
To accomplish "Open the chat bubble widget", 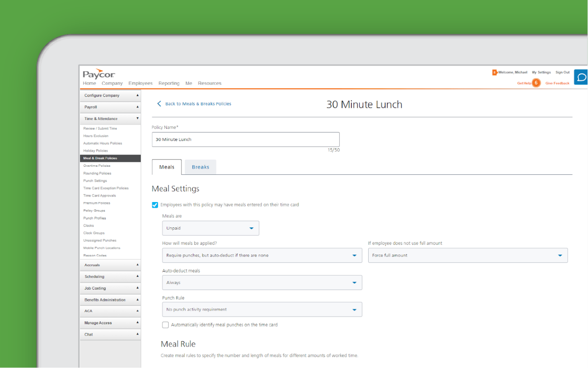I will (581, 77).
